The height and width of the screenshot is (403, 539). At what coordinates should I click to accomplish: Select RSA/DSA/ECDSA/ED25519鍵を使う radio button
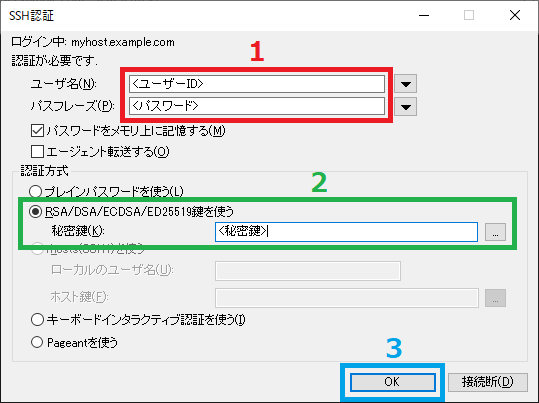(x=36, y=211)
